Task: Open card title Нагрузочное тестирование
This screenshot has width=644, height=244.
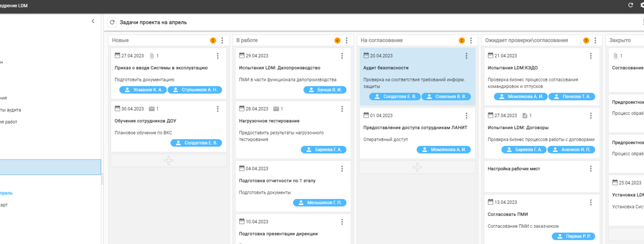Action: point(269,121)
